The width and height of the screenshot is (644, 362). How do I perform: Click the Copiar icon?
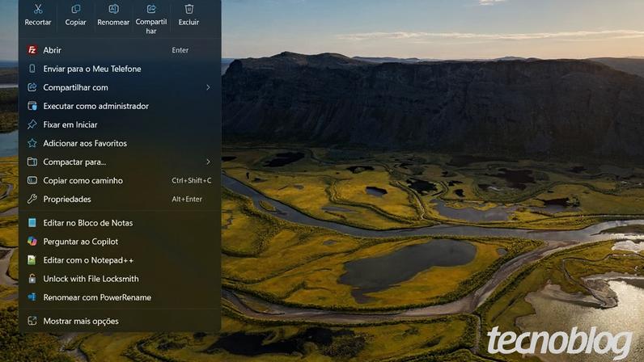point(75,9)
